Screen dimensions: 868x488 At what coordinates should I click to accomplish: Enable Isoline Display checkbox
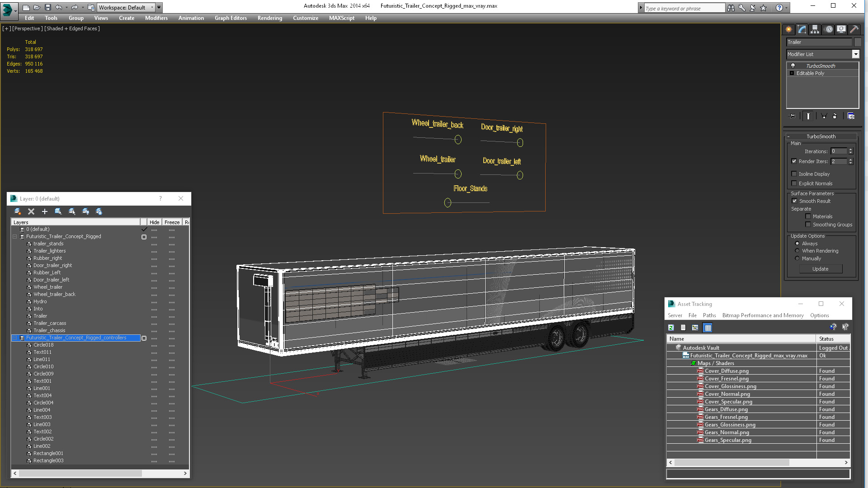[794, 174]
